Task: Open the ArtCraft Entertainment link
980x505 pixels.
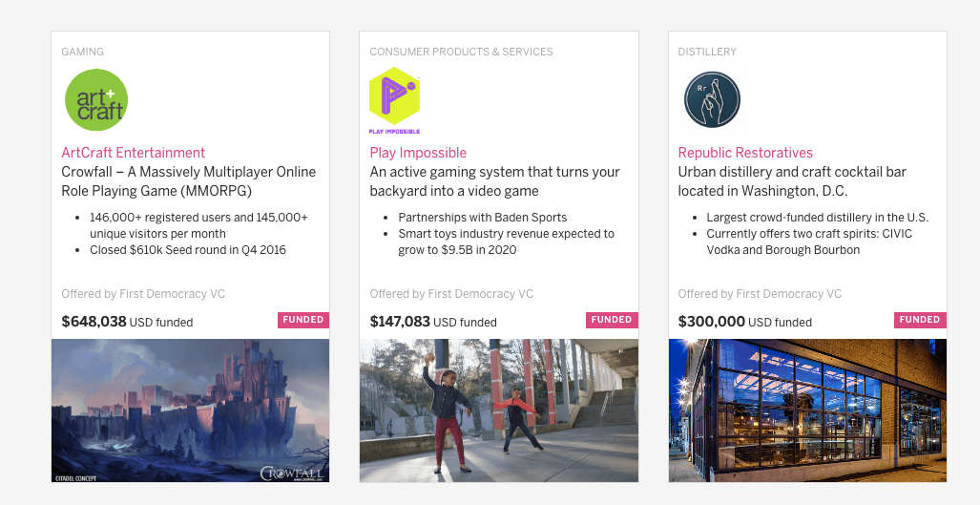Action: (134, 153)
